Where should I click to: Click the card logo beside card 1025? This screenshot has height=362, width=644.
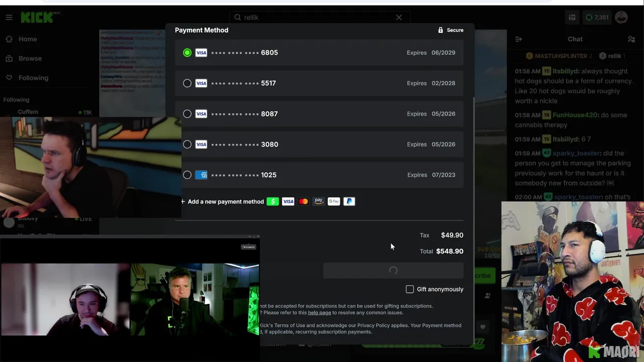click(201, 175)
